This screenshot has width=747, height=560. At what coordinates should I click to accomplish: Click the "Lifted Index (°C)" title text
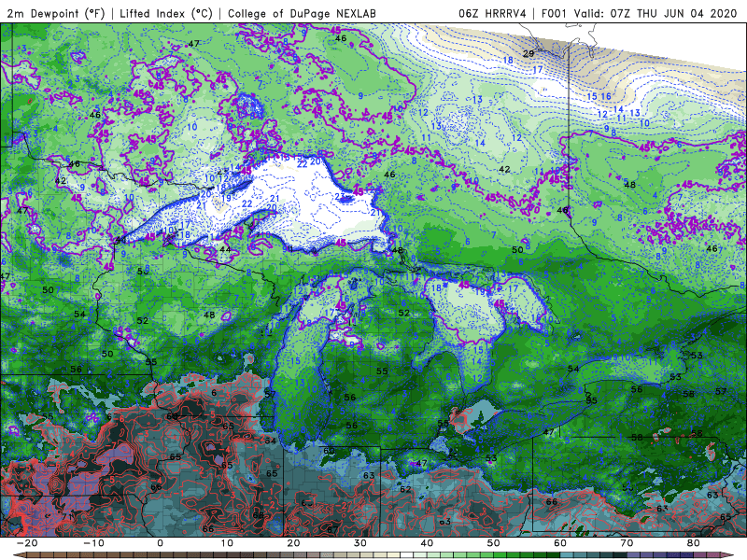tap(166, 13)
